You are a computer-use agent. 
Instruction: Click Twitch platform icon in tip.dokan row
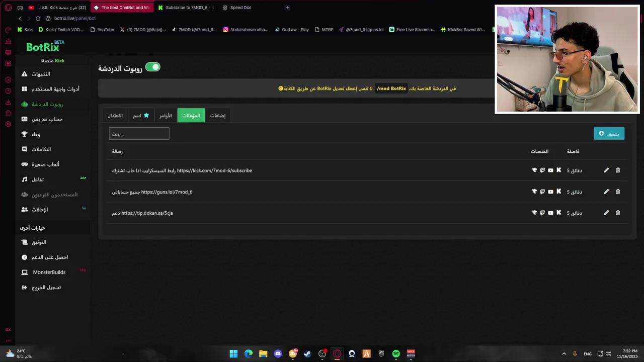pyautogui.click(x=542, y=213)
